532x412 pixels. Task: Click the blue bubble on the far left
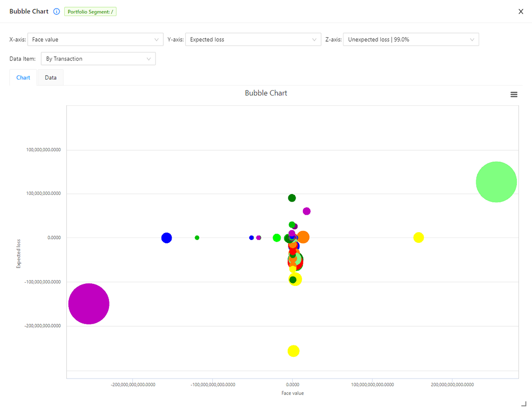pos(167,238)
